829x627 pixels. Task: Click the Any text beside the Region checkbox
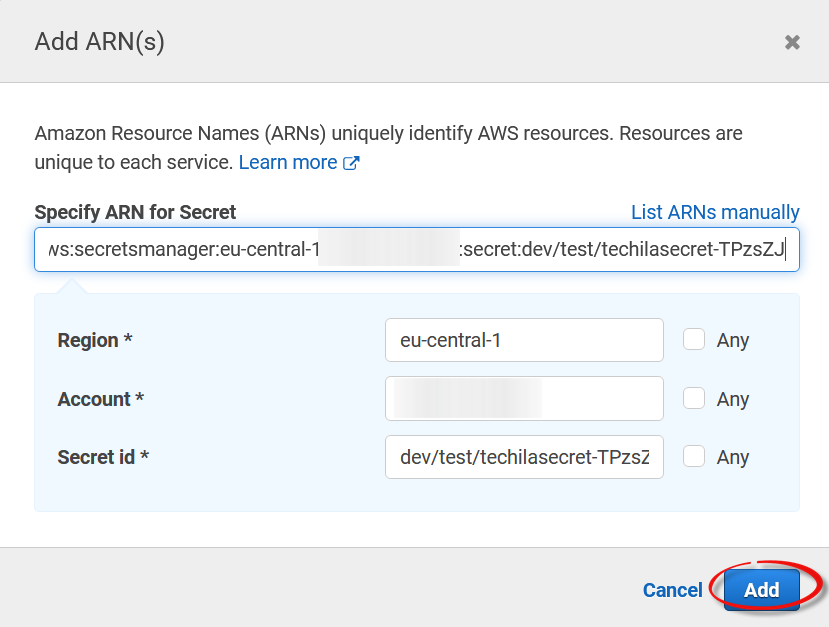(732, 340)
